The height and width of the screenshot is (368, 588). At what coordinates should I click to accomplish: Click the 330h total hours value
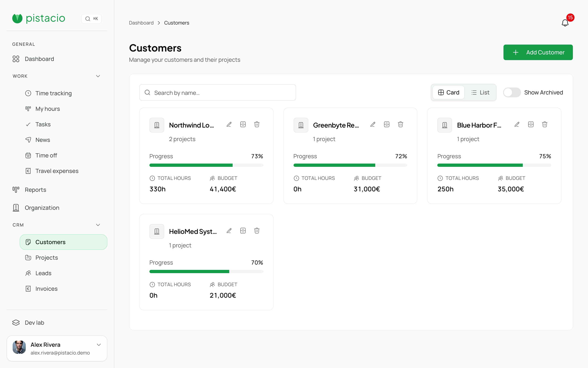pyautogui.click(x=157, y=189)
